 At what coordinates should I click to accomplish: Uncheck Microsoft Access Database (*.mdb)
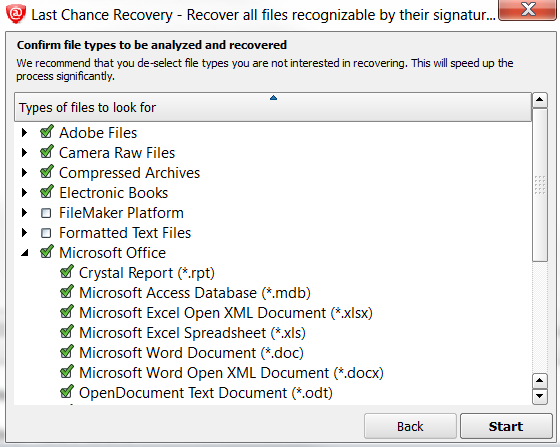pos(66,292)
